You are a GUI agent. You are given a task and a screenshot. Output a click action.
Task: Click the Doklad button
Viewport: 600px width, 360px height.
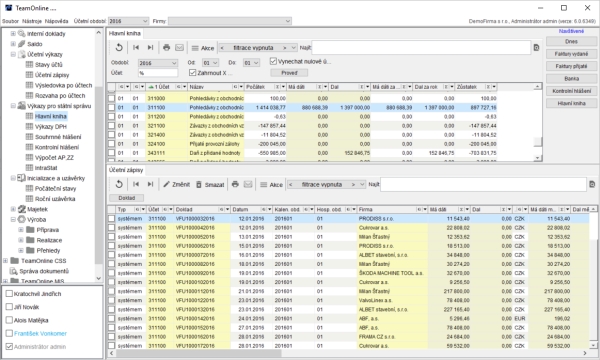tap(127, 198)
